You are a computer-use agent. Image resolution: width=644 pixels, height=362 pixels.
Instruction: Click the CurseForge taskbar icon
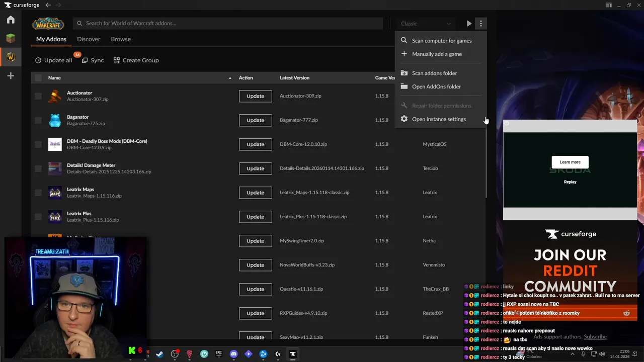(x=292, y=354)
